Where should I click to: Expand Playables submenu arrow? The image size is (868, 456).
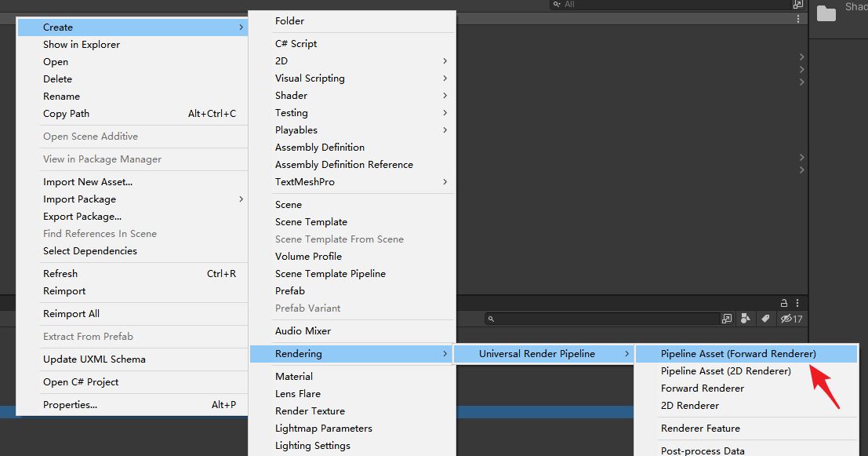click(x=445, y=130)
